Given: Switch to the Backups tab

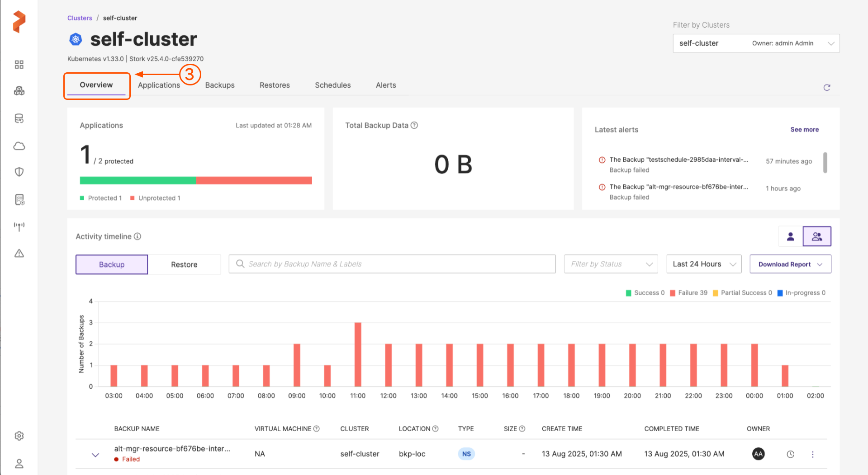Looking at the screenshot, I should (x=220, y=85).
